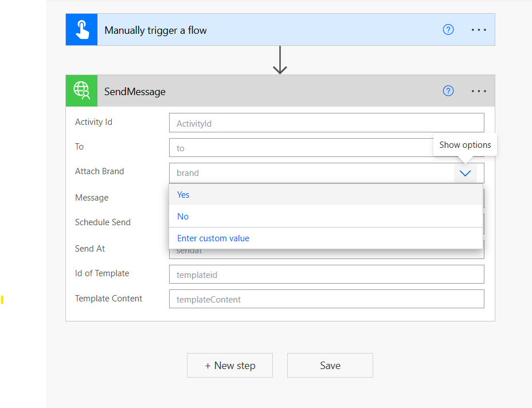
Task: Focus the To recipient field
Action: click(301, 148)
